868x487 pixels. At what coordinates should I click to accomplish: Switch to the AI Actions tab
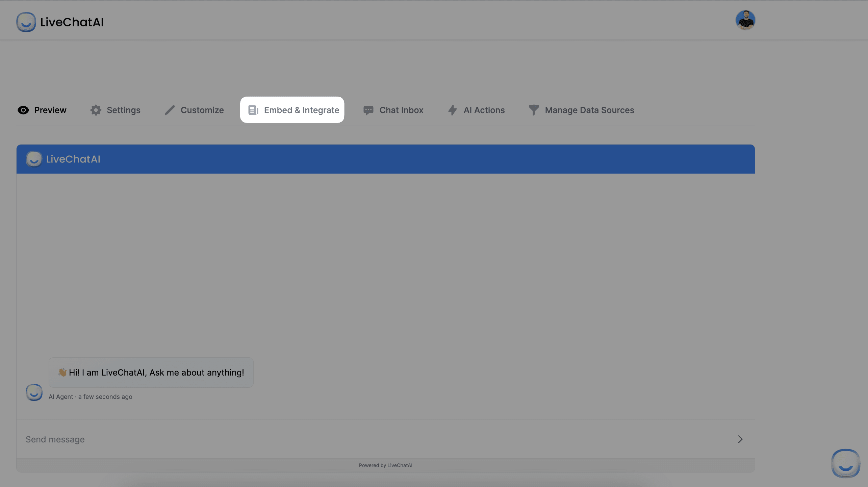476,110
